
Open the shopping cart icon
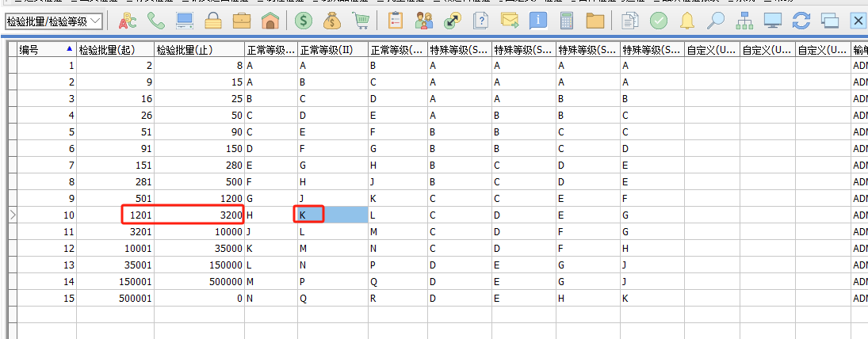pyautogui.click(x=361, y=21)
